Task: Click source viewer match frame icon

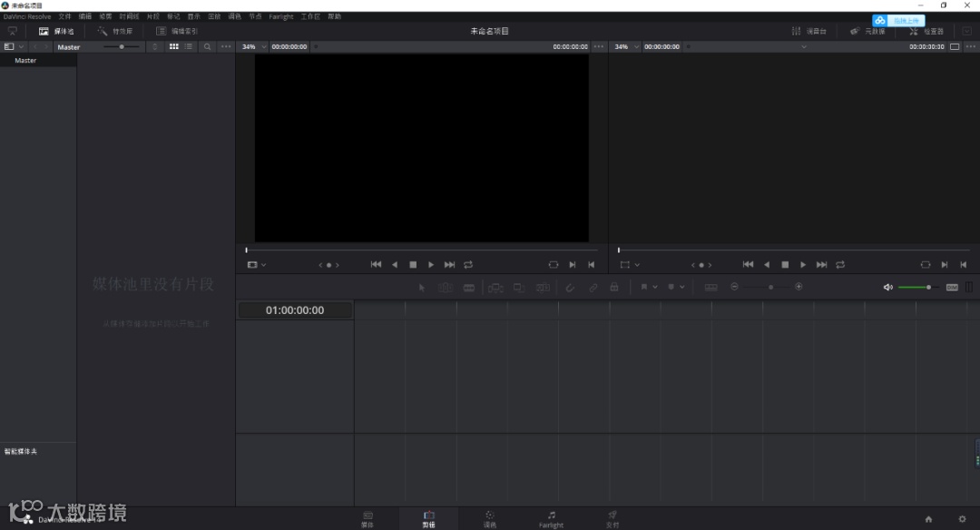Action: (554, 265)
